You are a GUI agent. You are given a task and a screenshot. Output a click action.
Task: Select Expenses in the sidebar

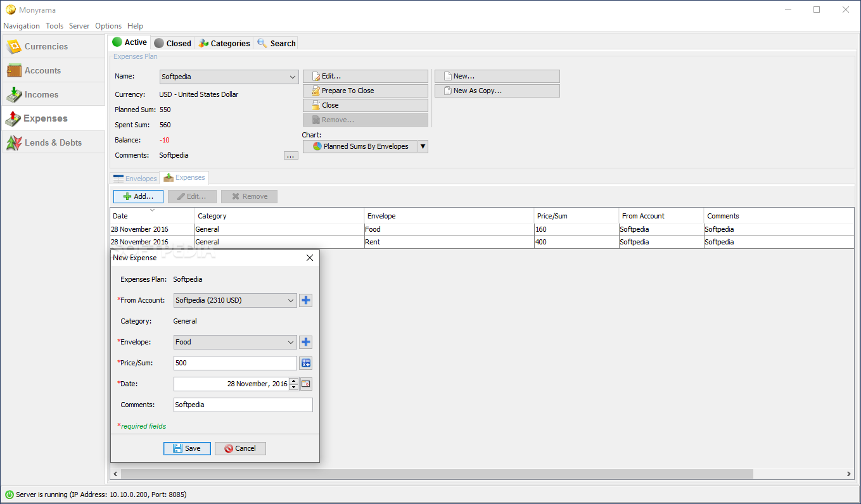coord(54,118)
